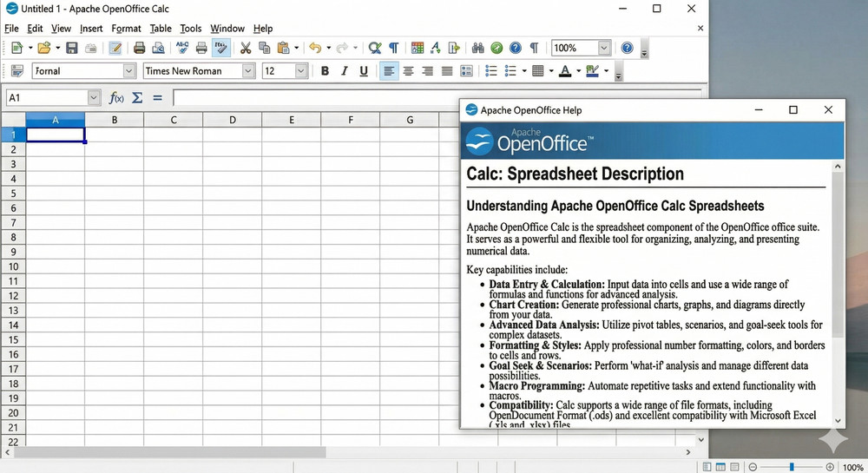Apply the highlighting color marker

click(592, 71)
